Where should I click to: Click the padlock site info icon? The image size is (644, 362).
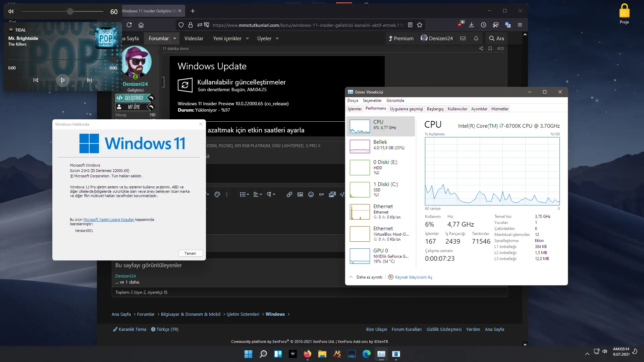tap(191, 25)
